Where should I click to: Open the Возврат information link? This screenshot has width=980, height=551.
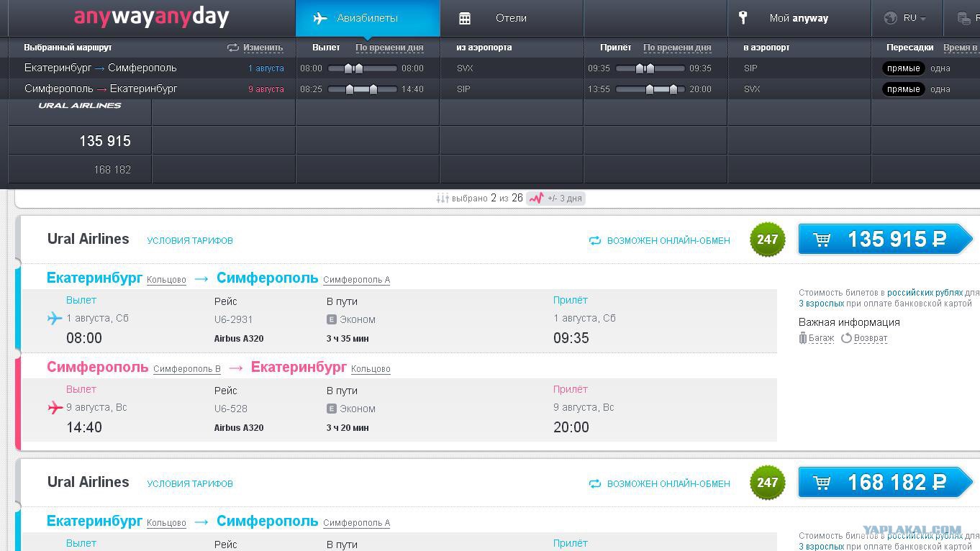871,338
